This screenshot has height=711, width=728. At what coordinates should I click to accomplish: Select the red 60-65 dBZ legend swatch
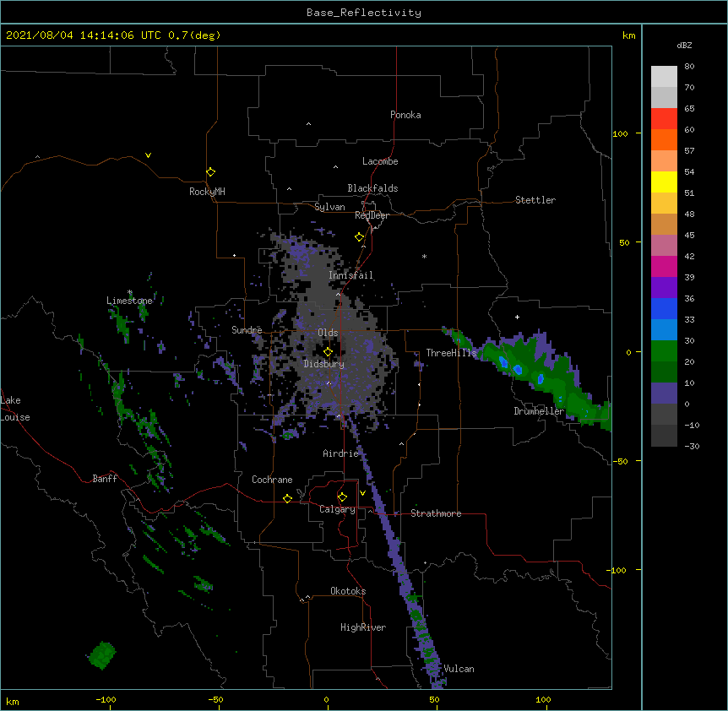click(x=664, y=119)
